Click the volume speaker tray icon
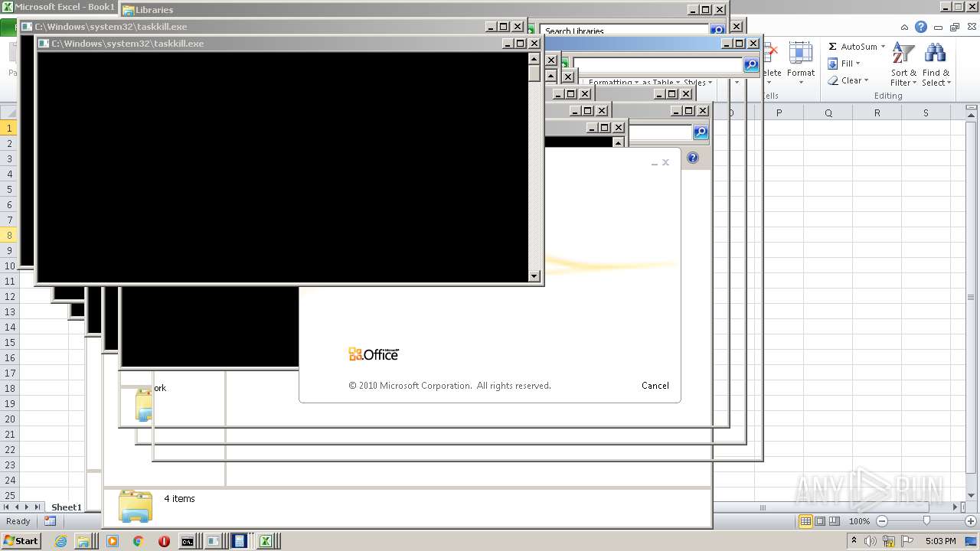This screenshot has width=980, height=551. 871,541
